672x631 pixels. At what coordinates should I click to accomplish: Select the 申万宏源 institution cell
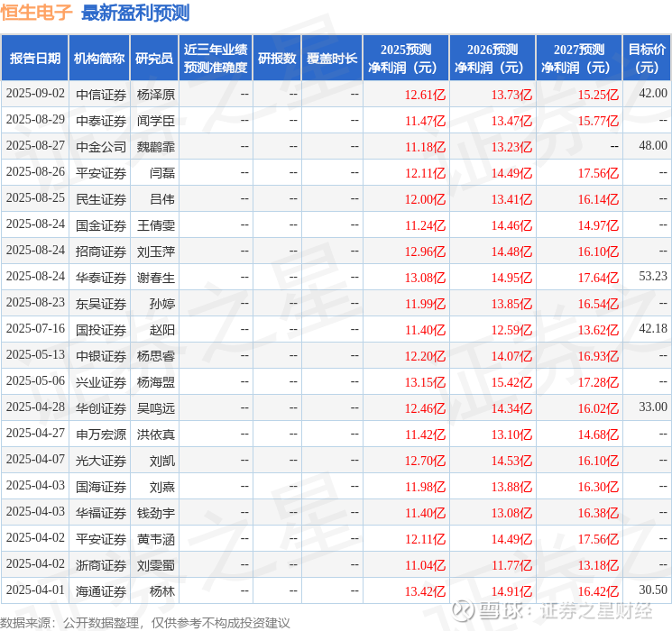pos(101,434)
